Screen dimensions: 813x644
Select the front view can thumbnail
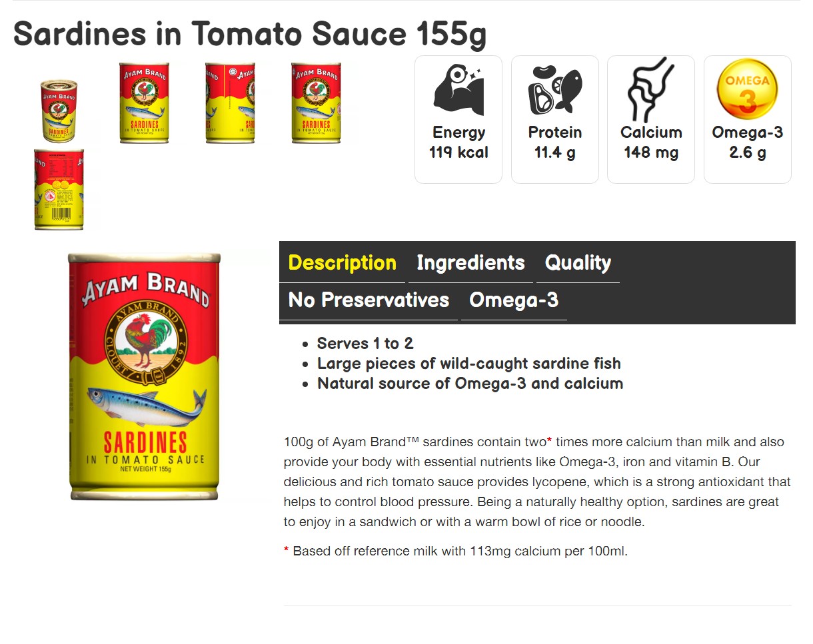(x=144, y=103)
